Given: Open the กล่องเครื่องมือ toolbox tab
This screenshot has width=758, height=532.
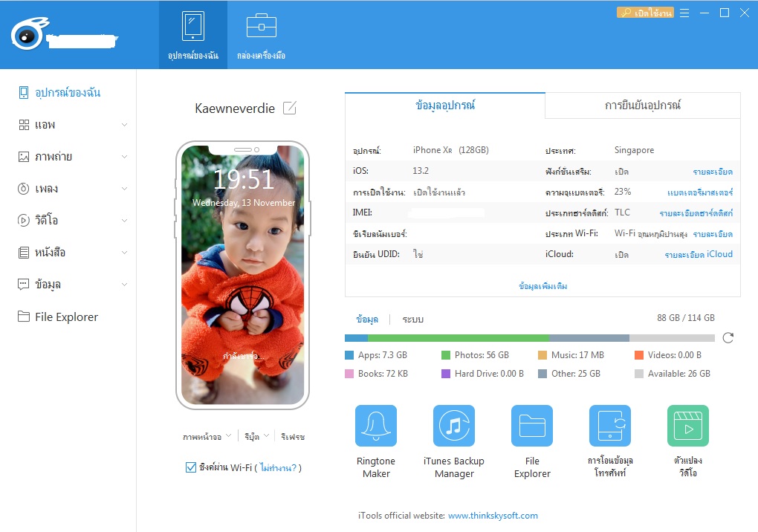Looking at the screenshot, I should point(261,35).
